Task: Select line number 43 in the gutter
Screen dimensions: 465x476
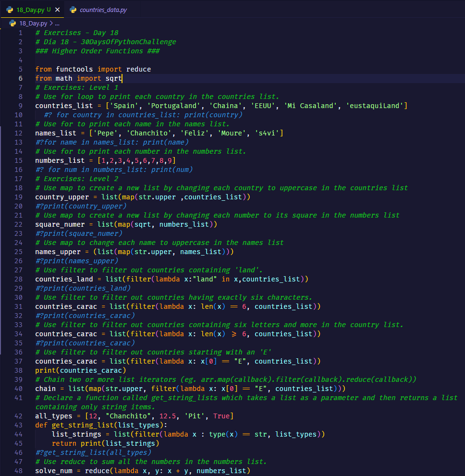Action: [x=19, y=425]
